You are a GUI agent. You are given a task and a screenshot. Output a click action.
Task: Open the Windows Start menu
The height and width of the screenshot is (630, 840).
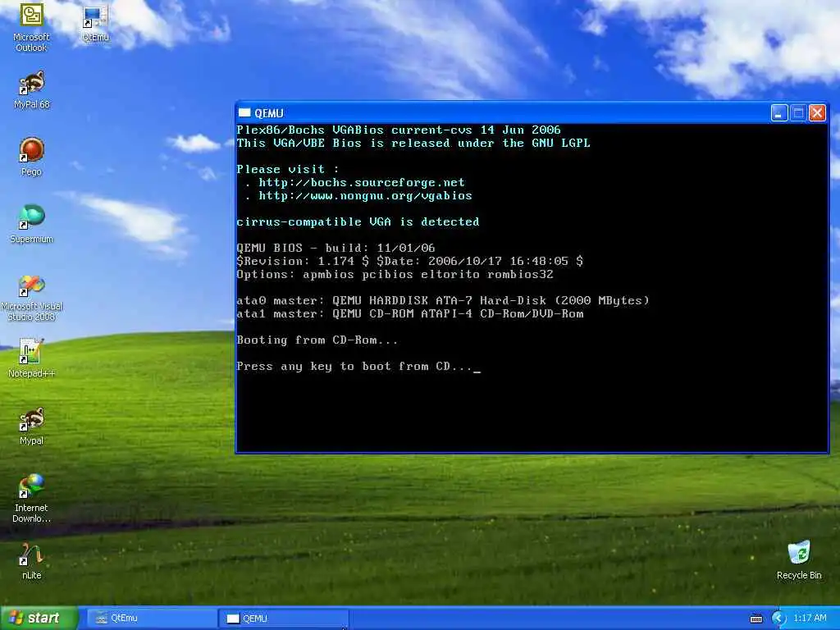[x=39, y=618]
